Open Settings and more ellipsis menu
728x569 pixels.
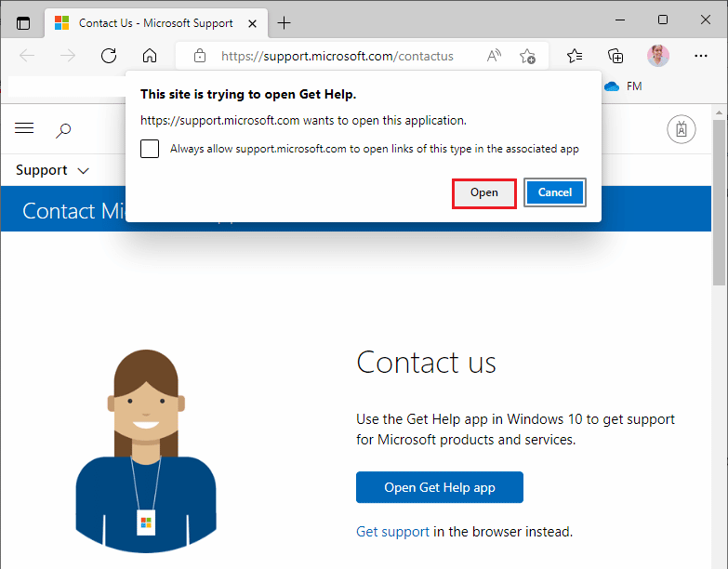[x=701, y=56]
